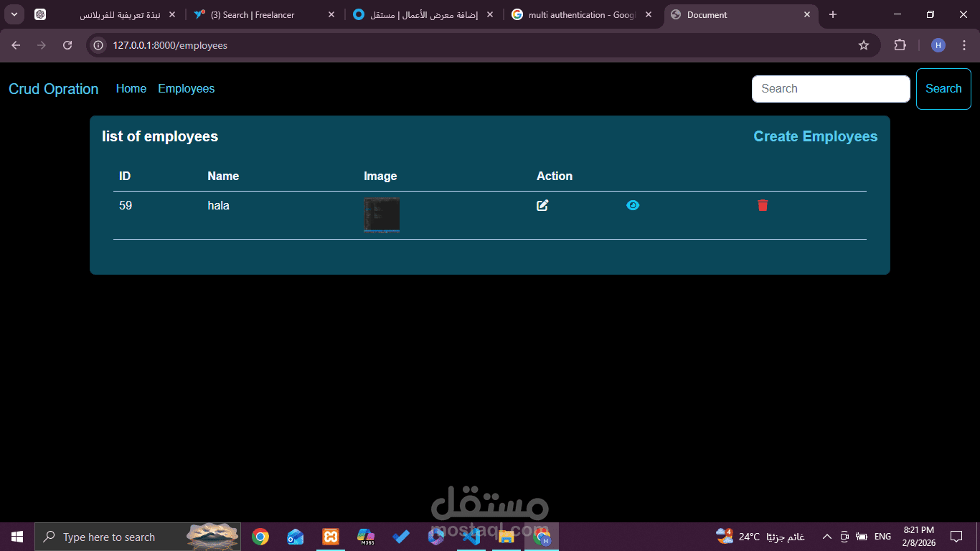Switch to the مستقل portfolio tab
Screen dimensions: 980x551
tap(423, 15)
